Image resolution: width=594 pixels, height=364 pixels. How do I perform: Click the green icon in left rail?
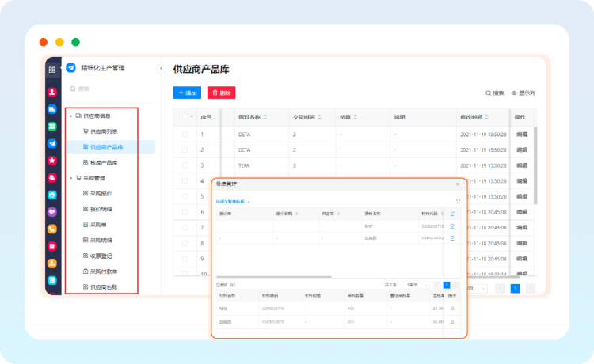click(x=52, y=127)
